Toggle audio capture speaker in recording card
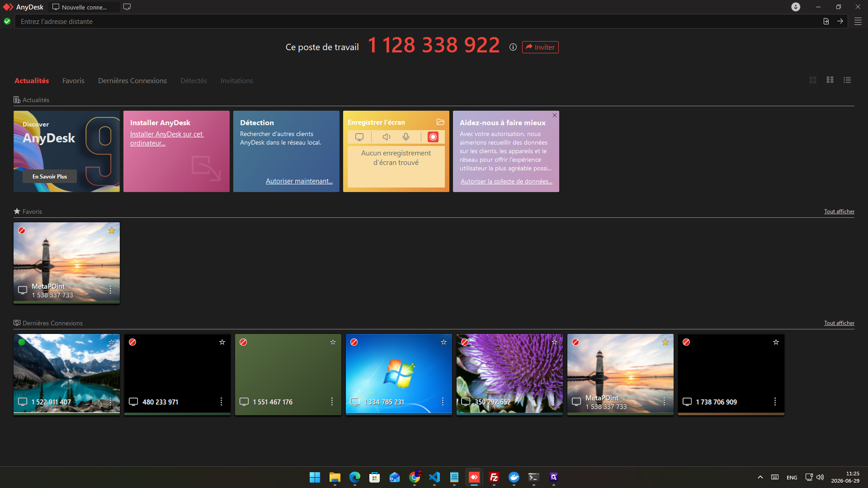Viewport: 868px width, 488px height. coord(386,137)
